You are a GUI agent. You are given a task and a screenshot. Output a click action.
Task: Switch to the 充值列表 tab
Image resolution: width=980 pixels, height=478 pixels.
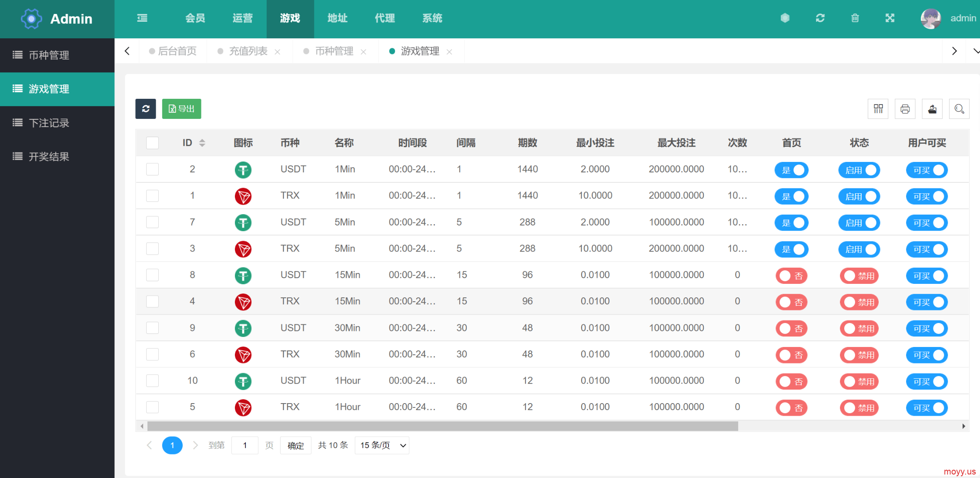point(248,51)
